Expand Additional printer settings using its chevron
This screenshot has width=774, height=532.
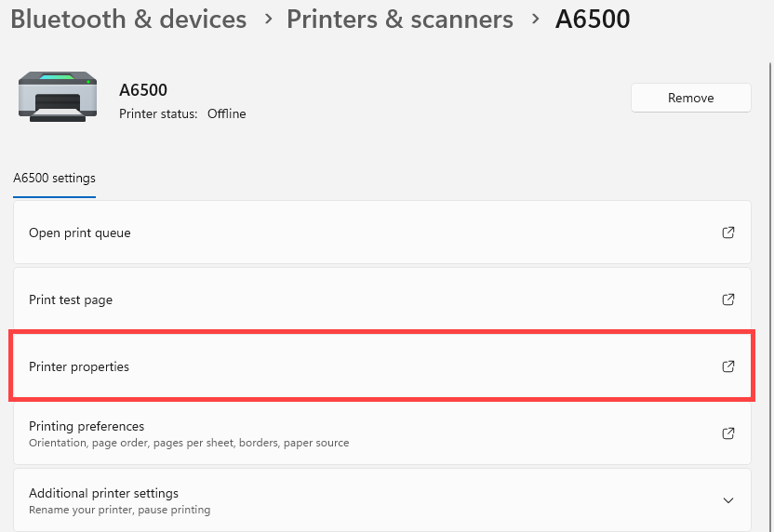[728, 500]
